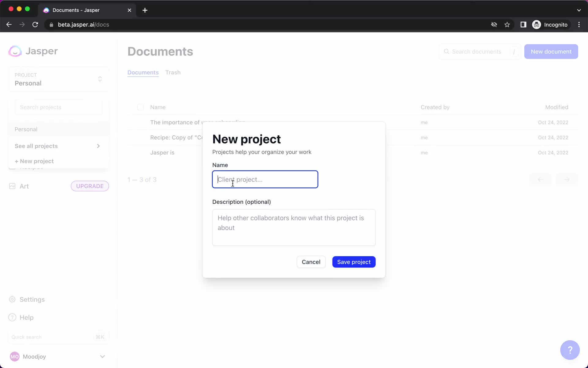The image size is (588, 368).
Task: Bookmark this page with the star icon
Action: tap(507, 25)
